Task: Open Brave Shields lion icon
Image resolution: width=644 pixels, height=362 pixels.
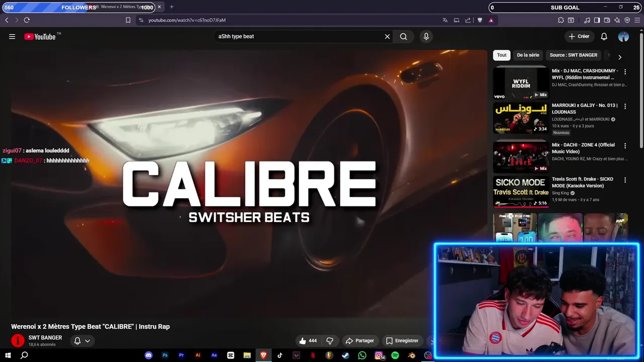Action: point(479,20)
